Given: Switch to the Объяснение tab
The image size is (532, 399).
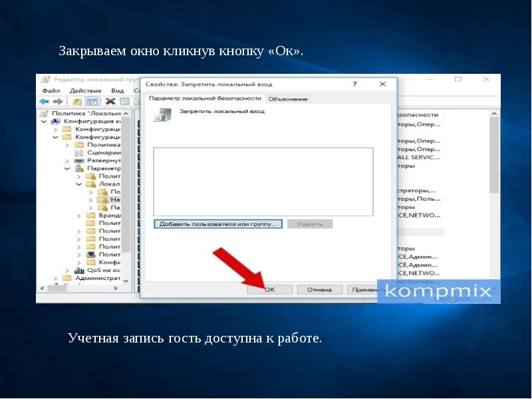Looking at the screenshot, I should pos(288,99).
